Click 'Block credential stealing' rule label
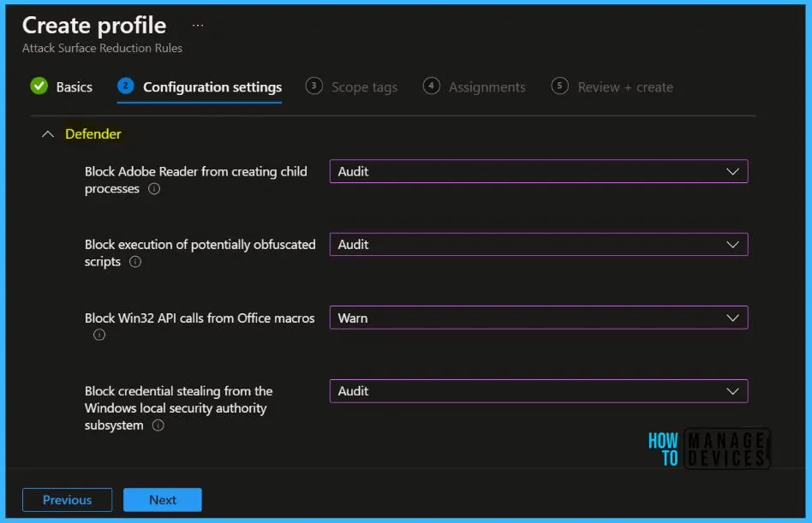The height and width of the screenshot is (523, 812). 179,408
